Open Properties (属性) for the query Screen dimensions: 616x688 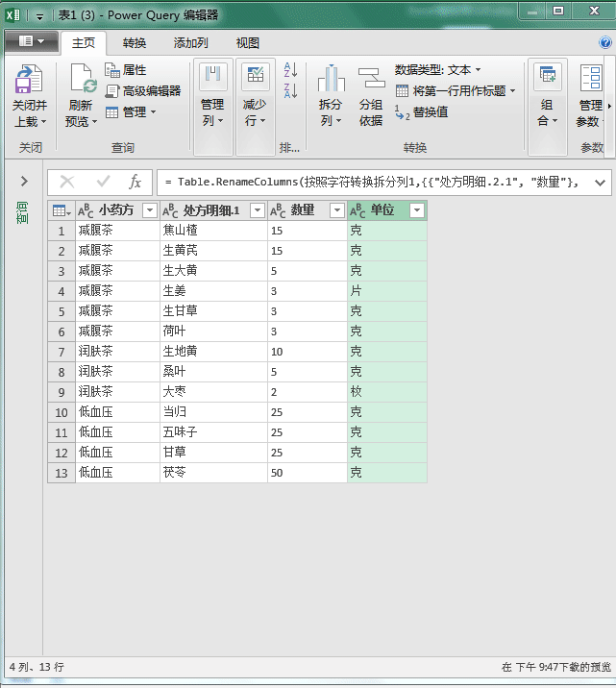point(126,70)
